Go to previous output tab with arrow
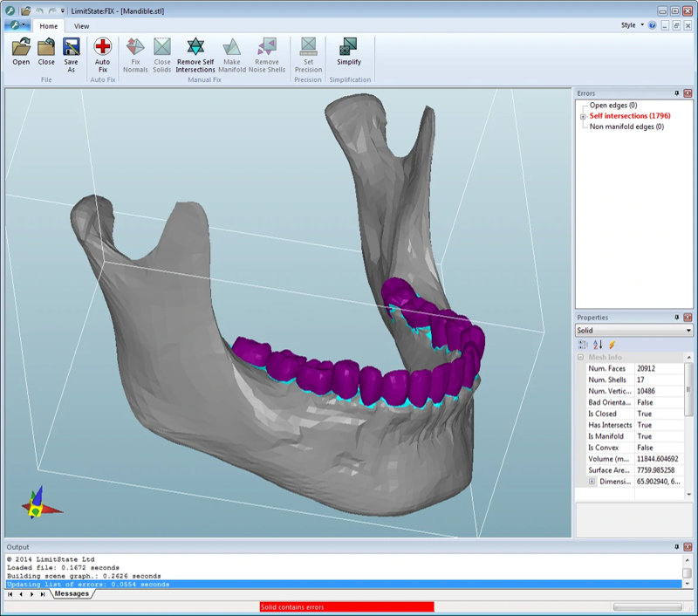The height and width of the screenshot is (616, 698). (x=21, y=594)
